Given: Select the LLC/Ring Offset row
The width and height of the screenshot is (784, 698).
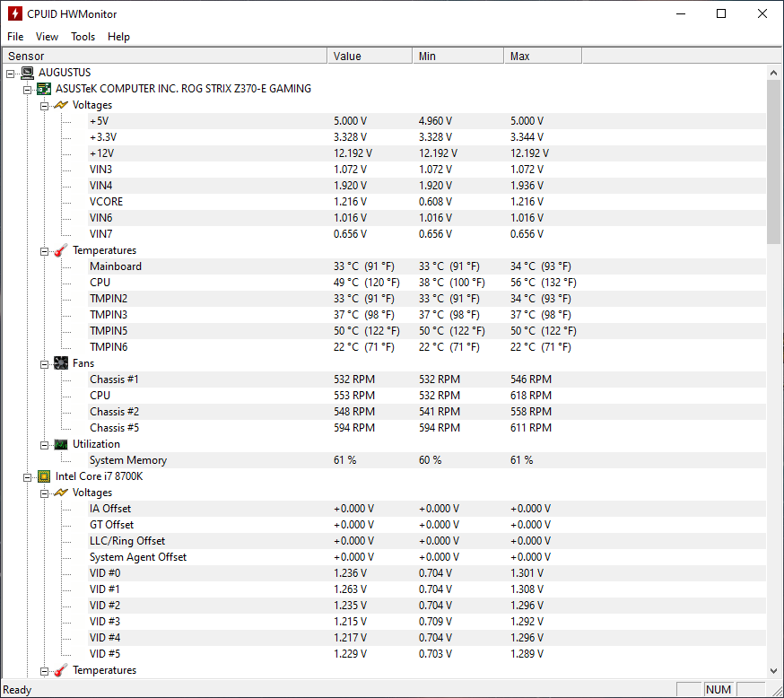Looking at the screenshot, I should (427, 541).
